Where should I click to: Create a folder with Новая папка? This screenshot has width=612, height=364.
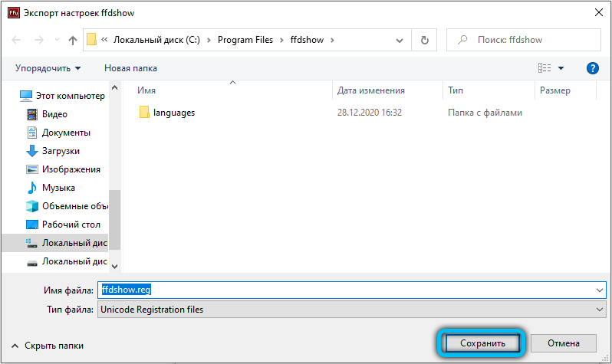[x=130, y=68]
